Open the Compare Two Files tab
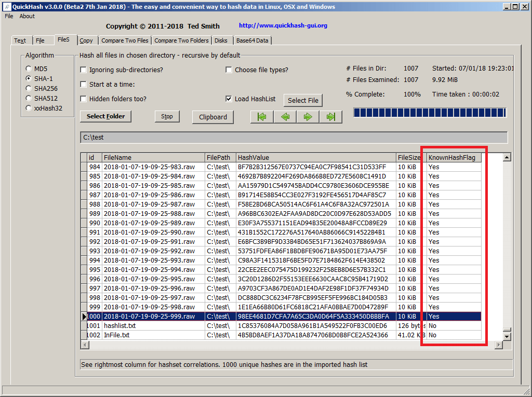The image size is (532, 397). tap(125, 40)
